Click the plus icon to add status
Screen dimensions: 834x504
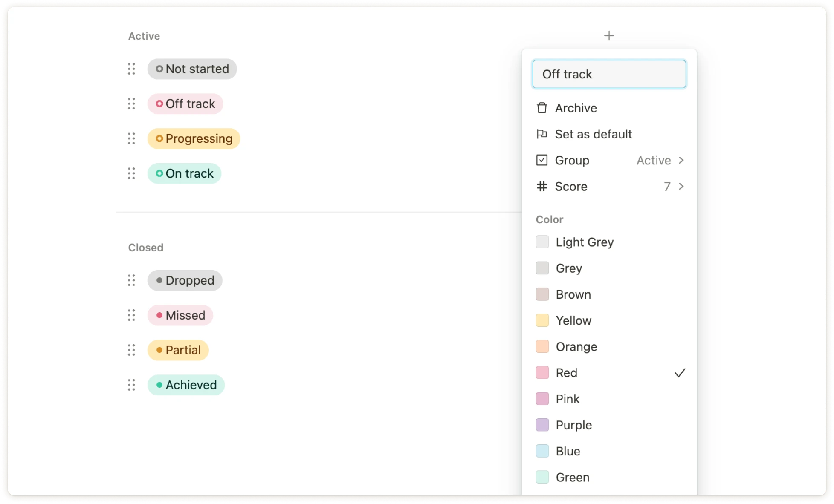(x=609, y=36)
